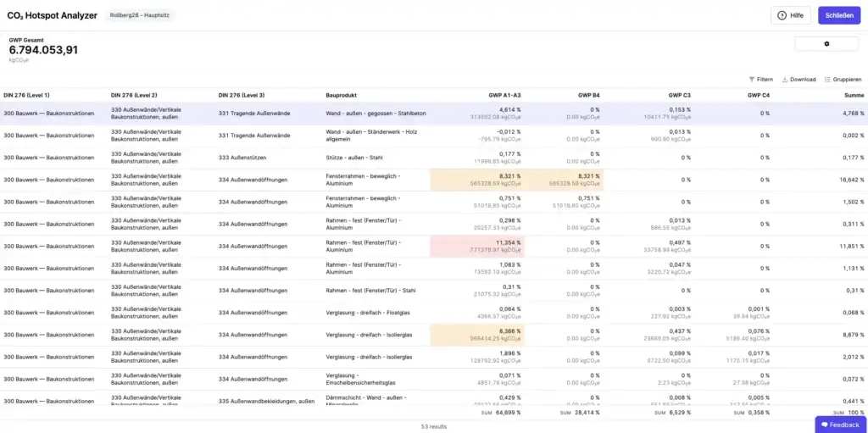Click the GWP C3 column header

(679, 95)
